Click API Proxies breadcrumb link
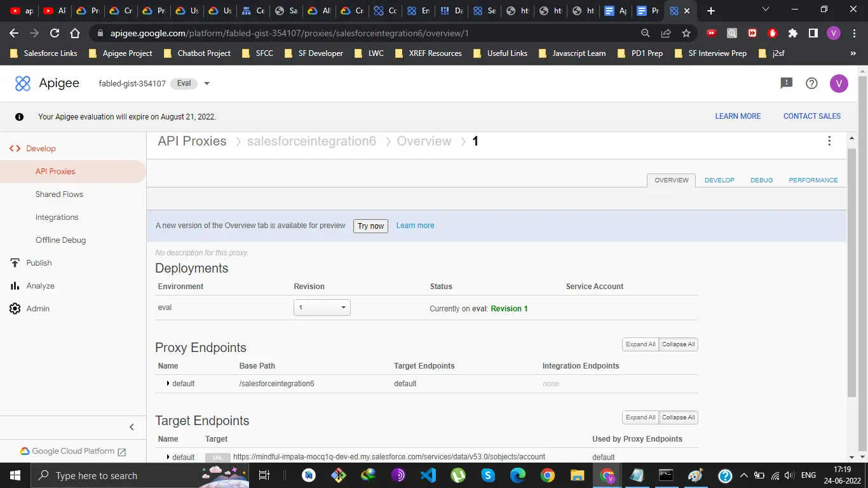Image resolution: width=868 pixels, height=488 pixels. point(192,141)
